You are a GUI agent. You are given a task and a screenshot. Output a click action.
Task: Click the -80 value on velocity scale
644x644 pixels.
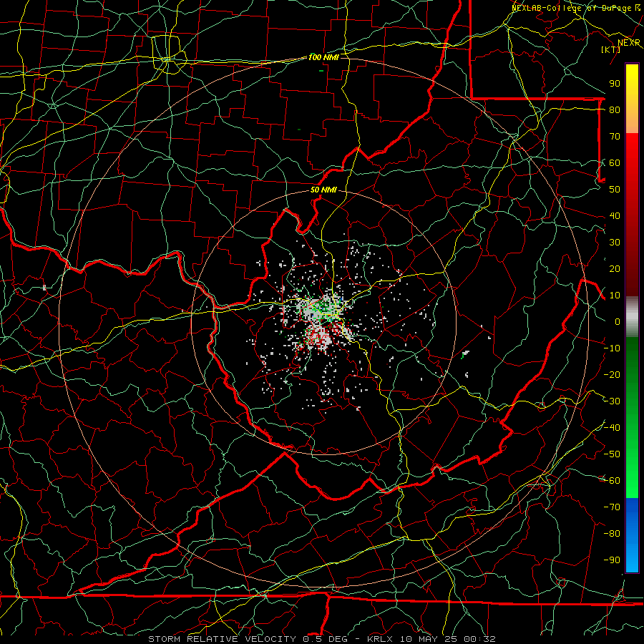pyautogui.click(x=612, y=534)
